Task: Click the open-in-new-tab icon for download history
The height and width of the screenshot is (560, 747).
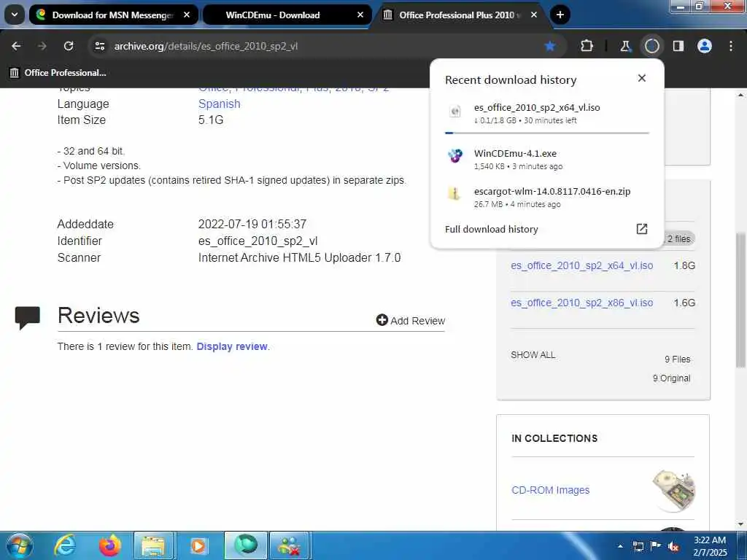Action: [642, 229]
